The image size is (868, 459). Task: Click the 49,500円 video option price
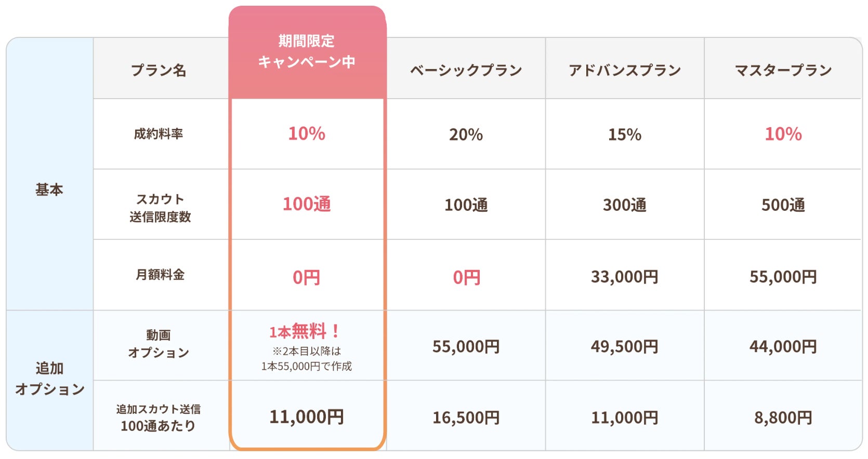625,346
